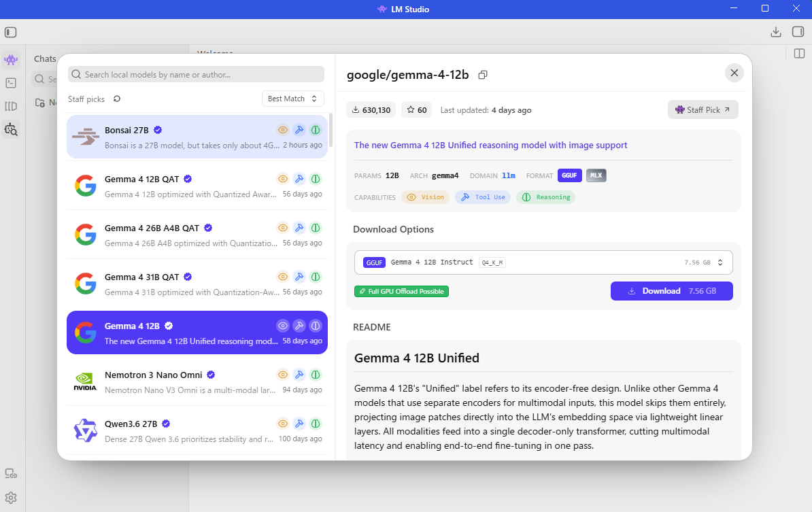Click the Tool Use capability tag
Viewport: 812px width, 512px height.
(x=483, y=197)
